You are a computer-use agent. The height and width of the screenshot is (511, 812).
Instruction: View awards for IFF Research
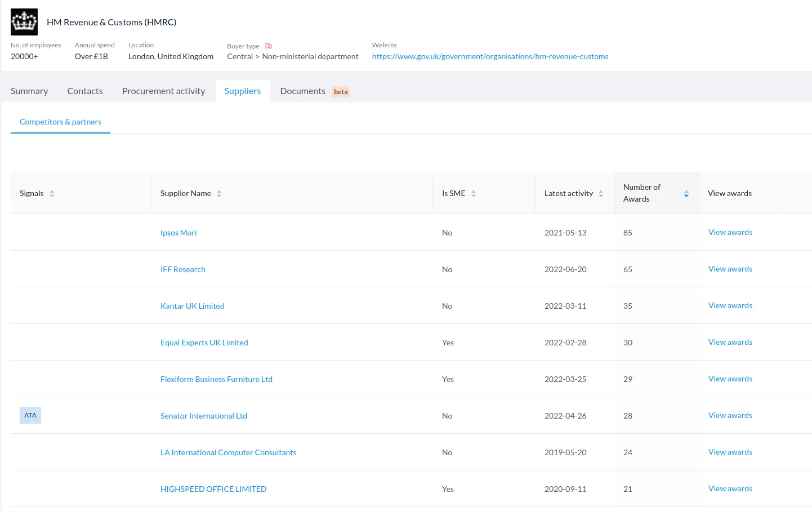click(730, 269)
